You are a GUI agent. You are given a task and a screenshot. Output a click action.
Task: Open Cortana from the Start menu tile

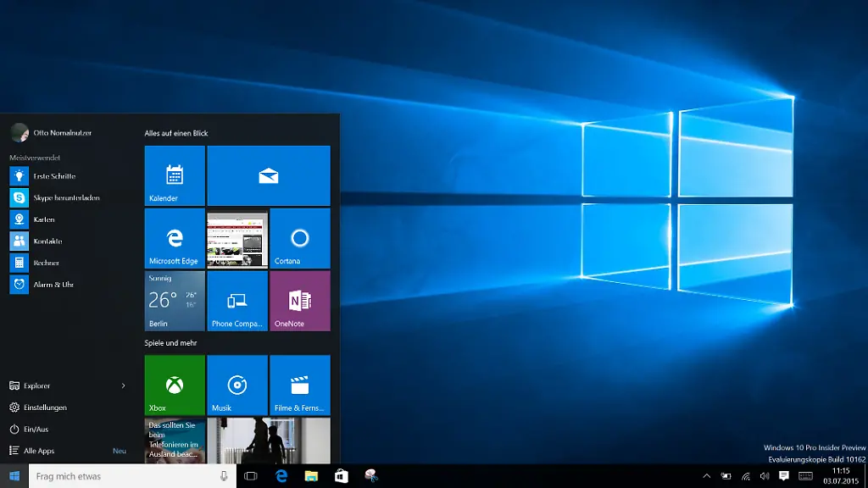coord(299,238)
